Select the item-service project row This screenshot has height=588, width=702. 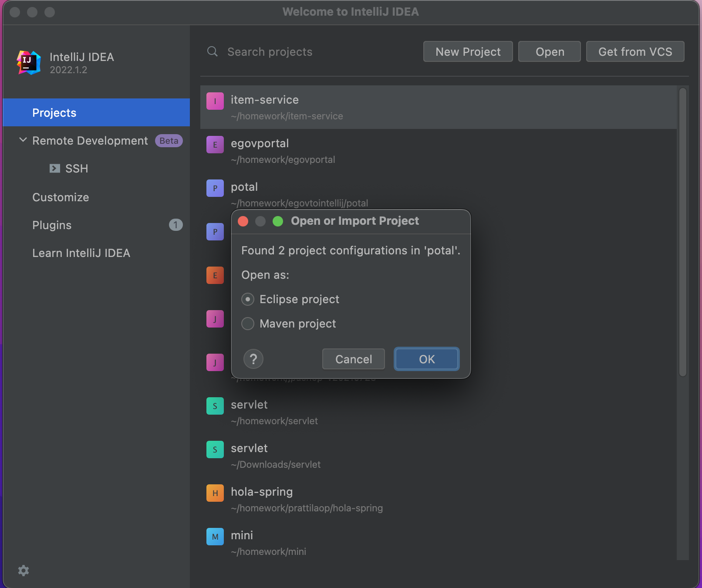click(439, 107)
